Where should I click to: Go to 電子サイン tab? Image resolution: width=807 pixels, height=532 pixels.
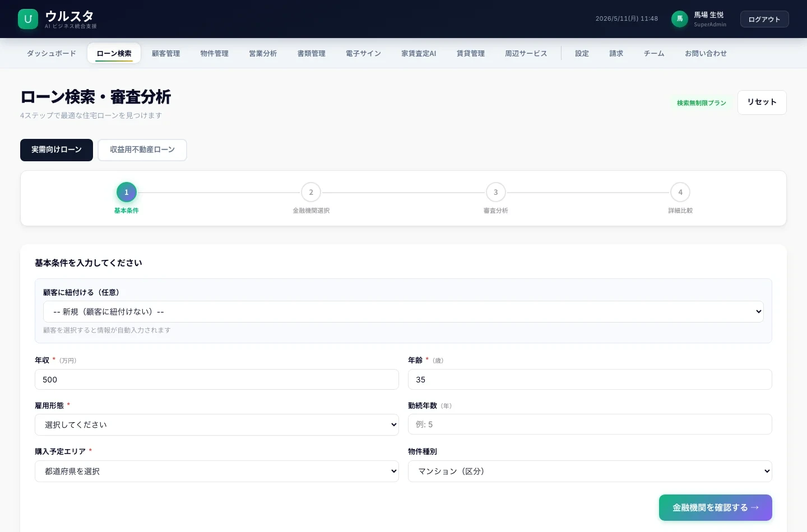click(363, 54)
